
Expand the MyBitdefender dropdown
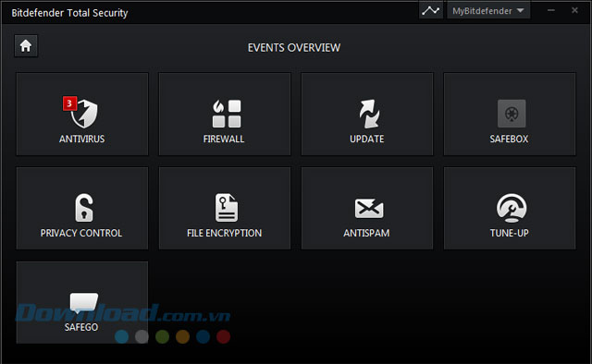488,10
